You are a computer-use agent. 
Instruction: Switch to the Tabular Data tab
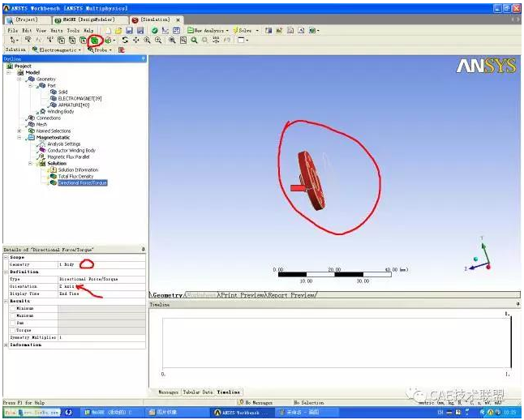[198, 392]
